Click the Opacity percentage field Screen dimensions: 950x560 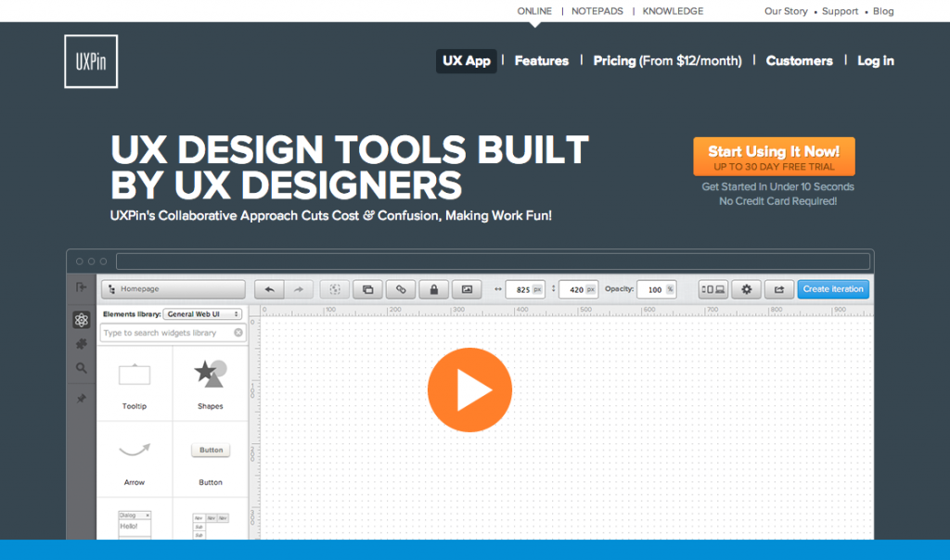654,289
